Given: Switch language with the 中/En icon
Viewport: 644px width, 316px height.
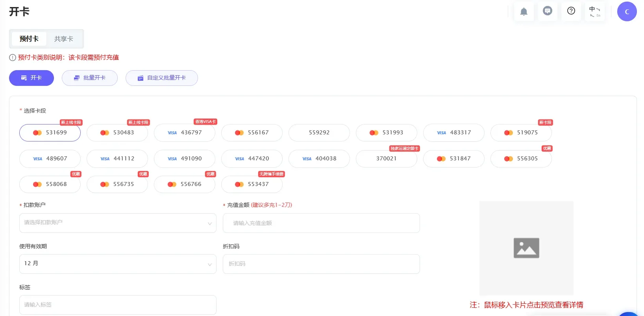Looking at the screenshot, I should [x=595, y=11].
